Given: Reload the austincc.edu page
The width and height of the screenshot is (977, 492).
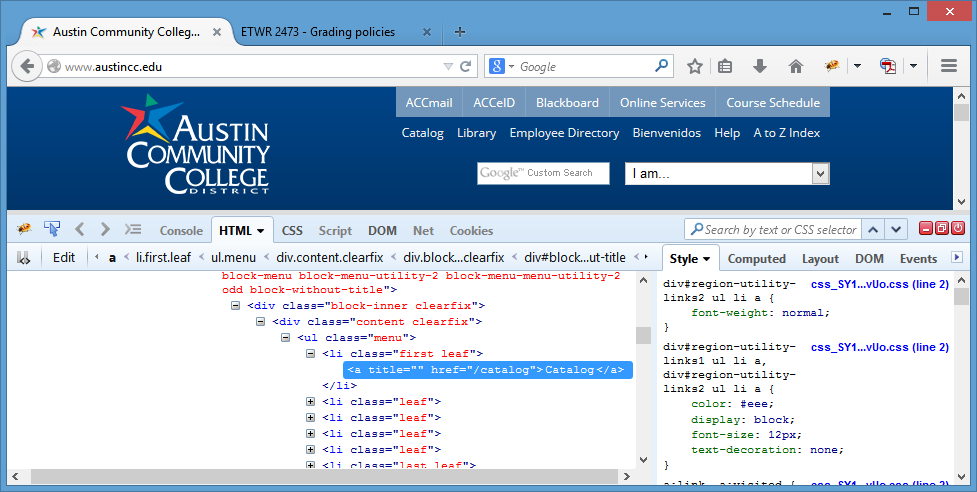Looking at the screenshot, I should tap(465, 66).
